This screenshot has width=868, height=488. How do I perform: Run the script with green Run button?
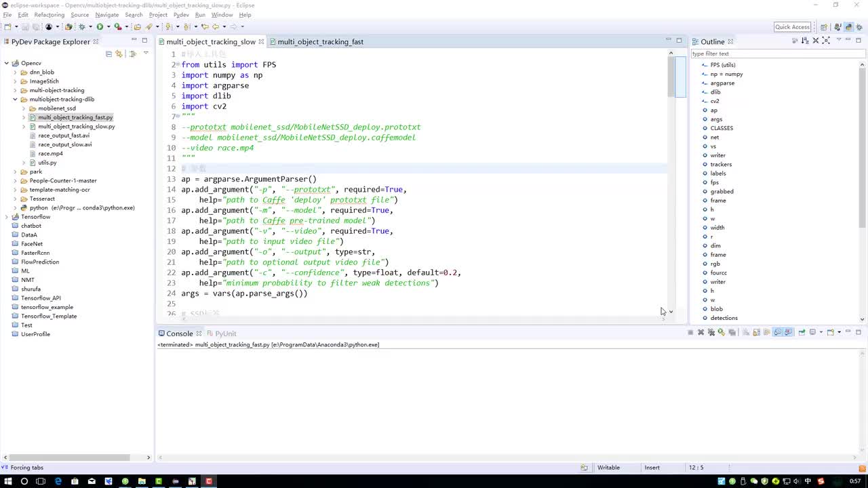(x=100, y=27)
